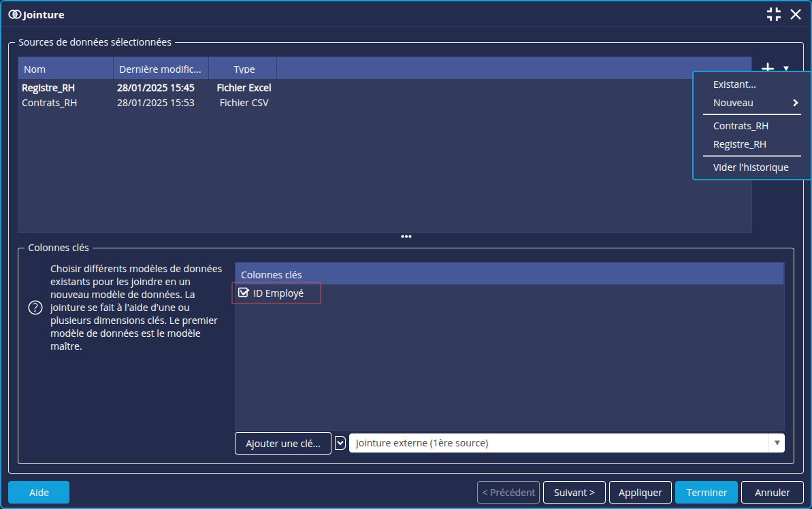812x509 pixels.
Task: Select Registre_RH in the history menu
Action: point(739,144)
